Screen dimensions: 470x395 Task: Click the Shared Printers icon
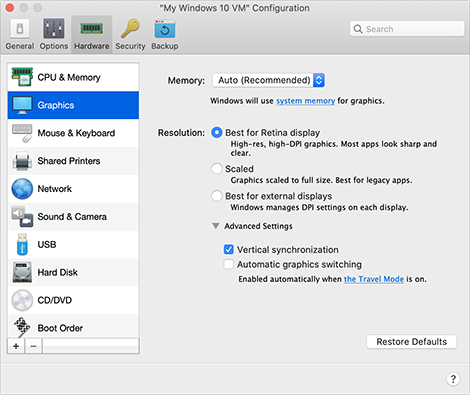22,161
